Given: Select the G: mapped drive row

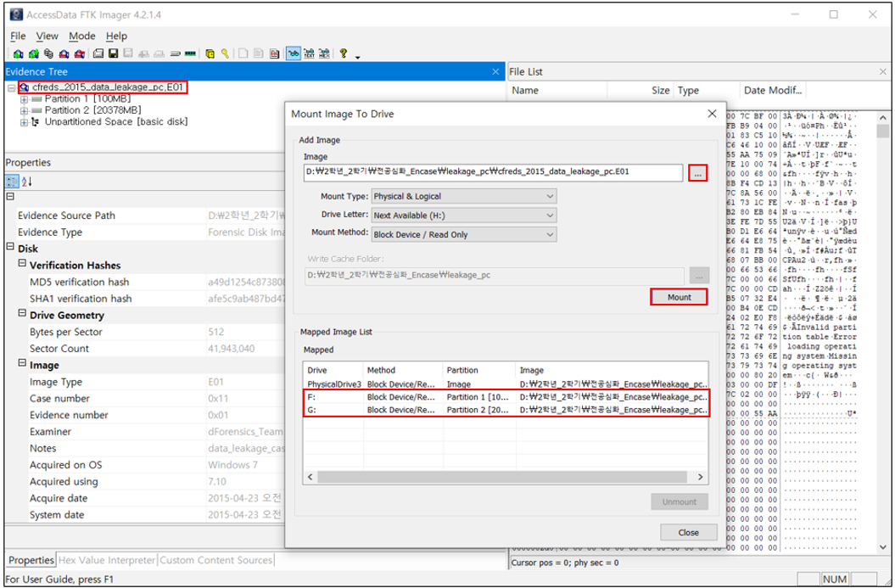Looking at the screenshot, I should 506,410.
